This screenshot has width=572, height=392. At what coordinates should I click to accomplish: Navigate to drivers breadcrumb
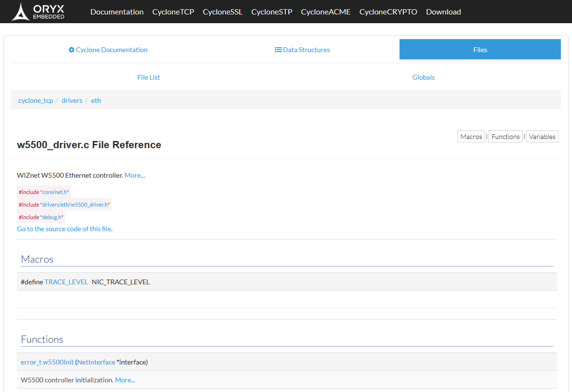pyautogui.click(x=72, y=100)
